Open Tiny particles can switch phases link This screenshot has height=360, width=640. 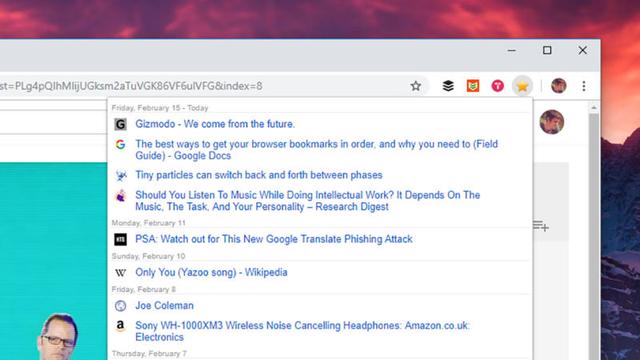(x=259, y=175)
